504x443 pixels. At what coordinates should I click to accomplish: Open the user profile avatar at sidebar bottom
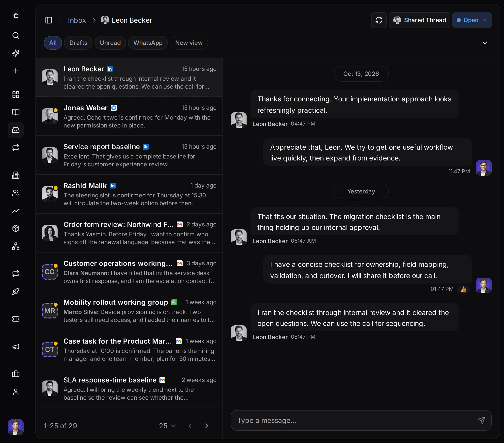(x=16, y=427)
